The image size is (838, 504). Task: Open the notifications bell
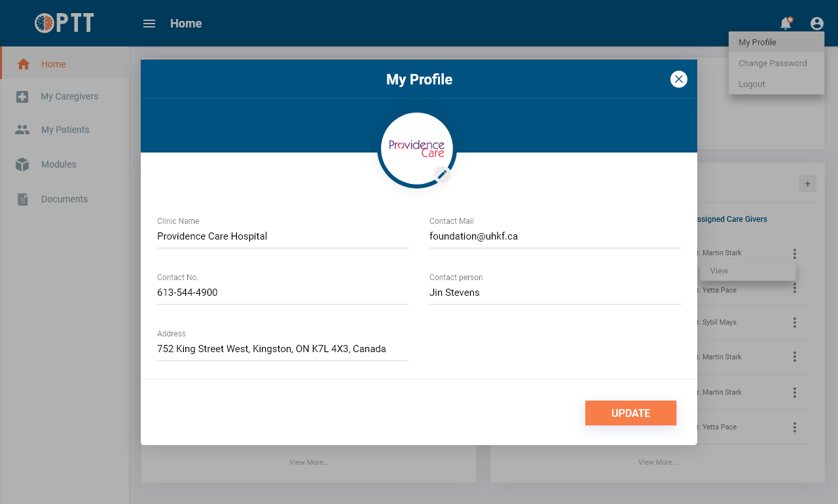click(x=786, y=24)
